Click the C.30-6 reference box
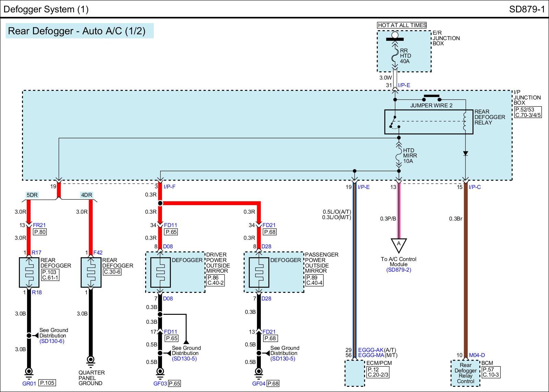Viewport: 549px width, 392px height. click(112, 272)
